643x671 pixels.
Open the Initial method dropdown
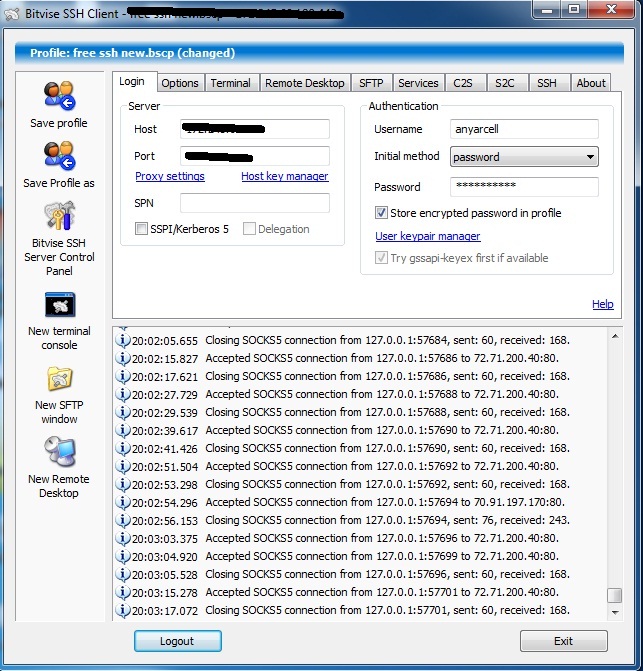pos(524,157)
